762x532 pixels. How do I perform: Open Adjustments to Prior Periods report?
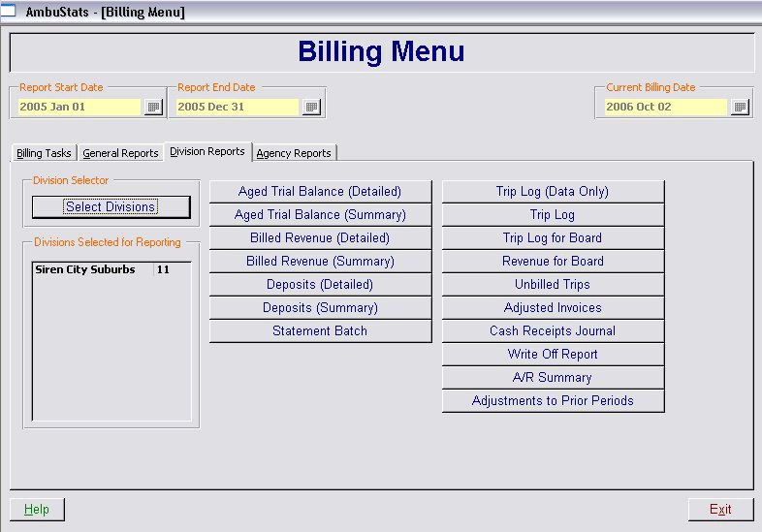[x=553, y=401]
